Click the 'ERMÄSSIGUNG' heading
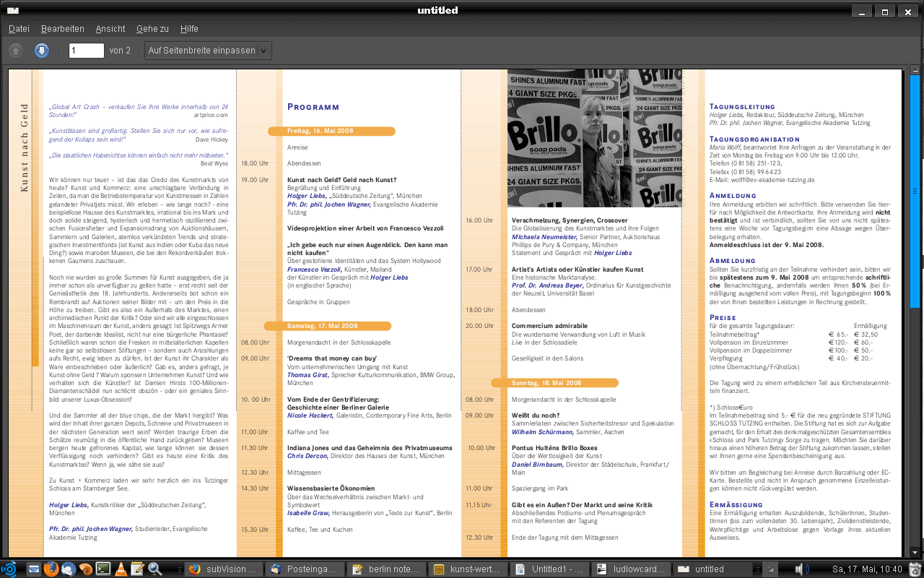The image size is (924, 578). click(x=736, y=504)
